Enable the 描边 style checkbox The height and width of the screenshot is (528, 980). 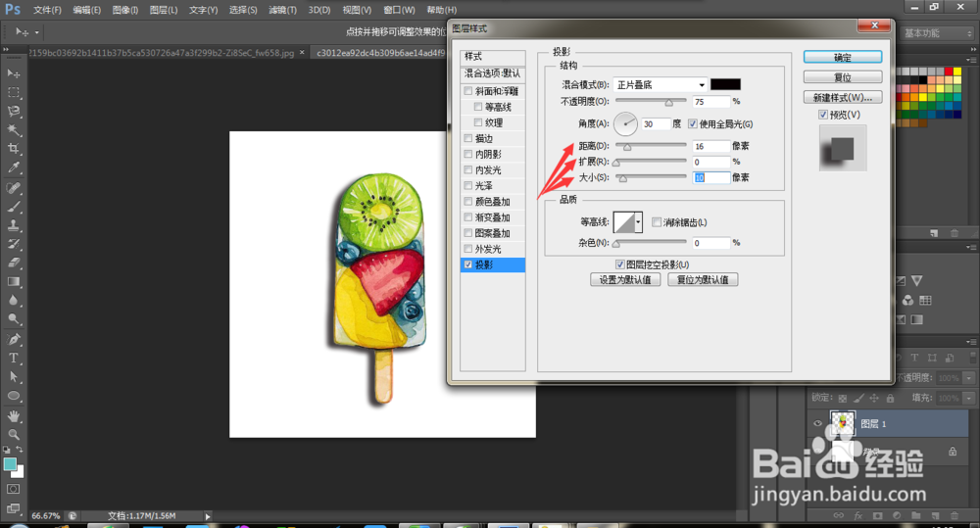tap(468, 138)
